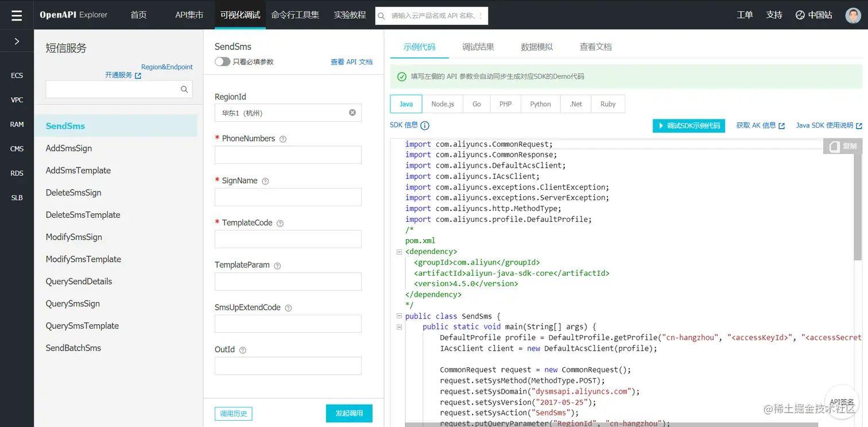The width and height of the screenshot is (868, 427).
Task: Open the Region&Endpoint link
Action: pyautogui.click(x=167, y=67)
